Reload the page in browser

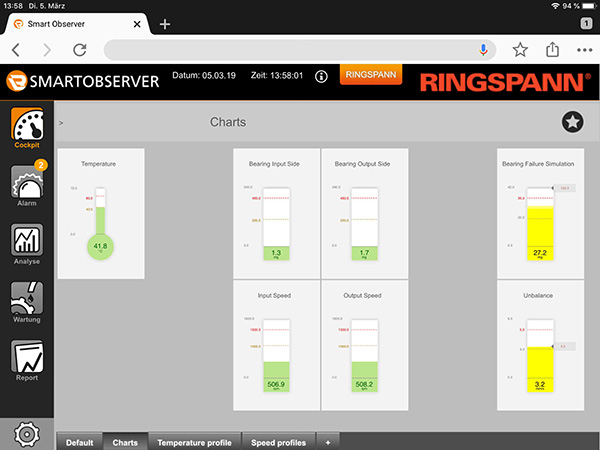pos(80,49)
